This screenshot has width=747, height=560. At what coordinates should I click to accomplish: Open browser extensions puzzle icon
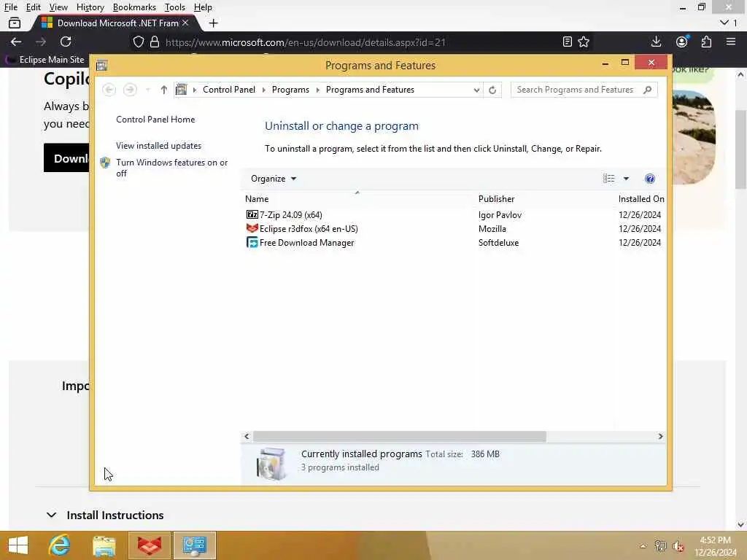[x=706, y=42]
